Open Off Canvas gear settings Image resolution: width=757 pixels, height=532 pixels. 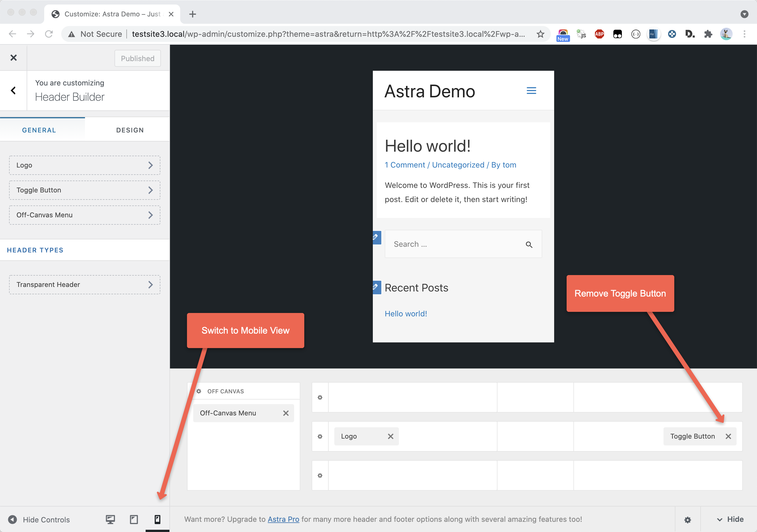tap(199, 391)
